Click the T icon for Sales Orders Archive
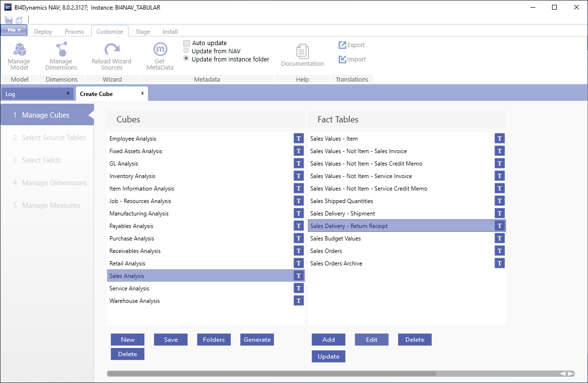This screenshot has height=383, width=588. (x=500, y=263)
